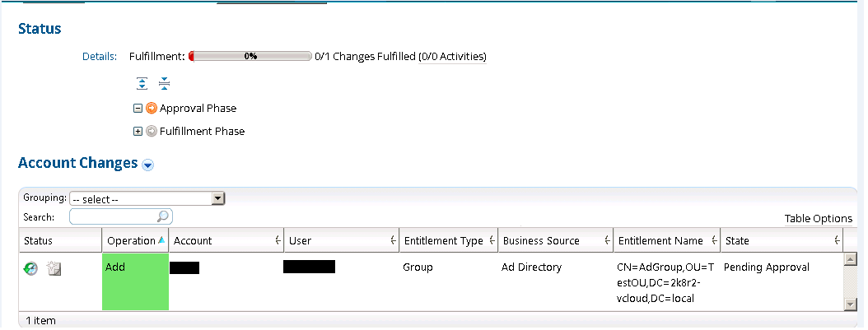
Task: Click the document icon beside status icon
Action: (54, 267)
